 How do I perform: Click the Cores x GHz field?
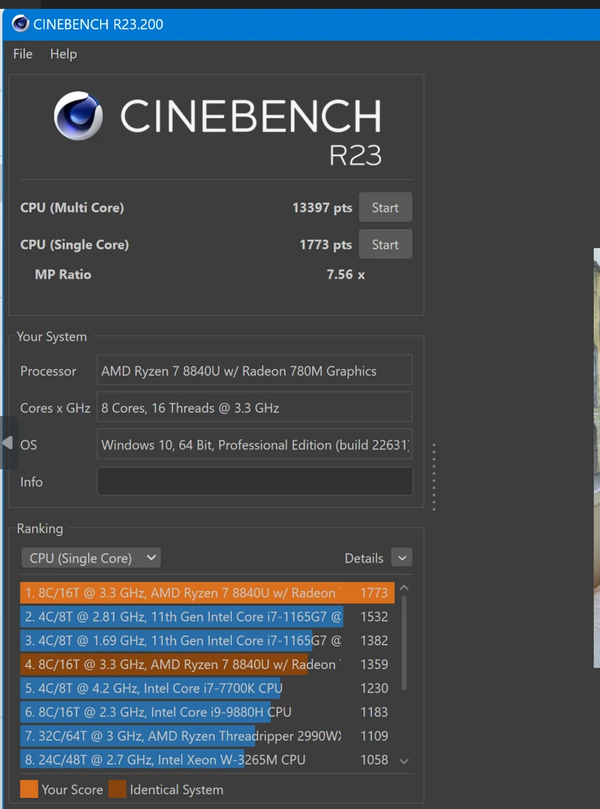[x=254, y=408]
